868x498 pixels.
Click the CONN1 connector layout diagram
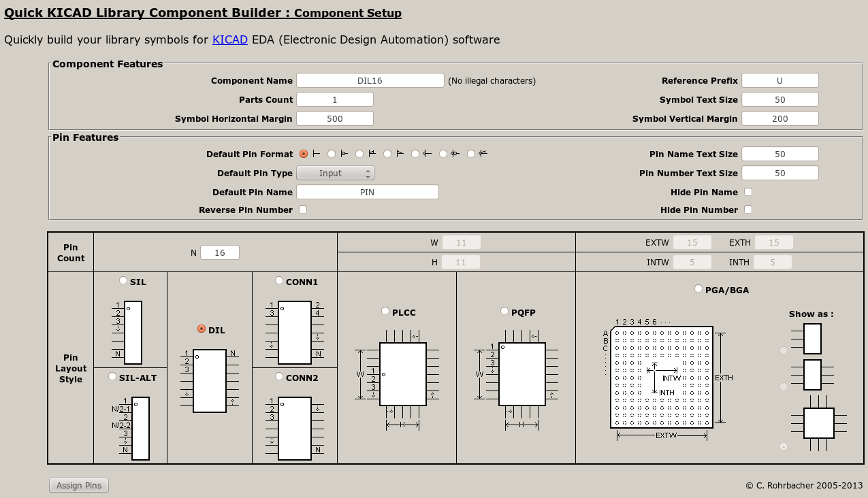click(294, 333)
